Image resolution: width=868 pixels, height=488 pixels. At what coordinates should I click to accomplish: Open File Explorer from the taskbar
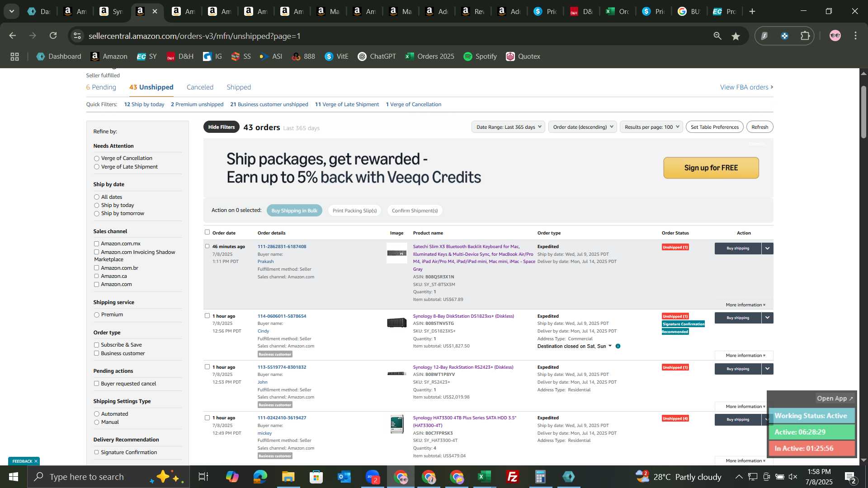tap(288, 477)
